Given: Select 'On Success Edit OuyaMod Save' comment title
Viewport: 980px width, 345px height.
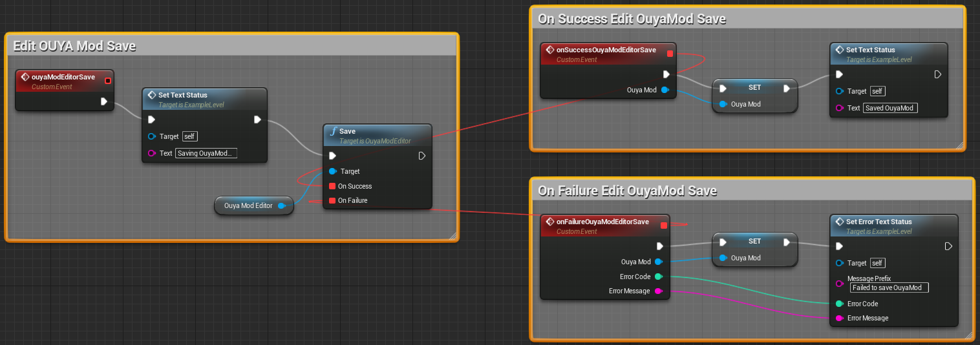Looking at the screenshot, I should pos(632,19).
